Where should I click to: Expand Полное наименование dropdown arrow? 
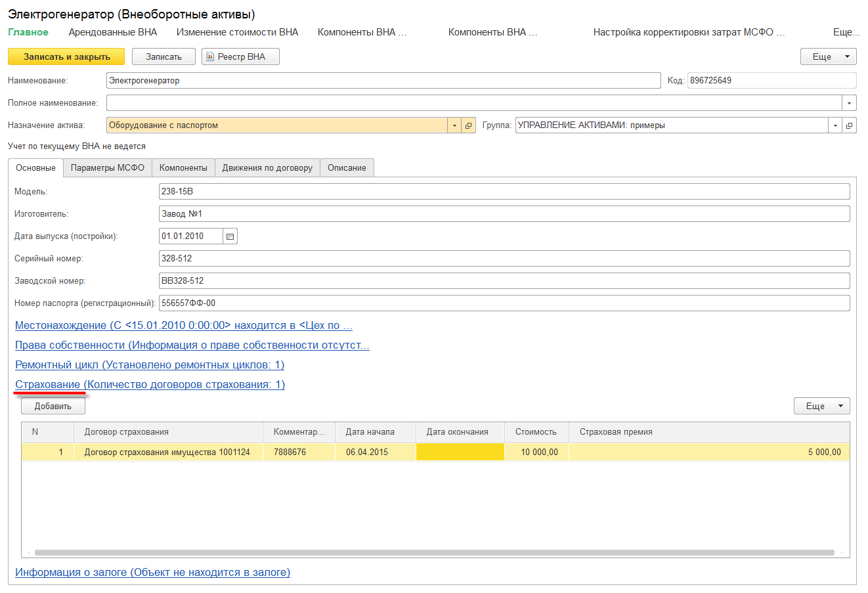[x=850, y=103]
